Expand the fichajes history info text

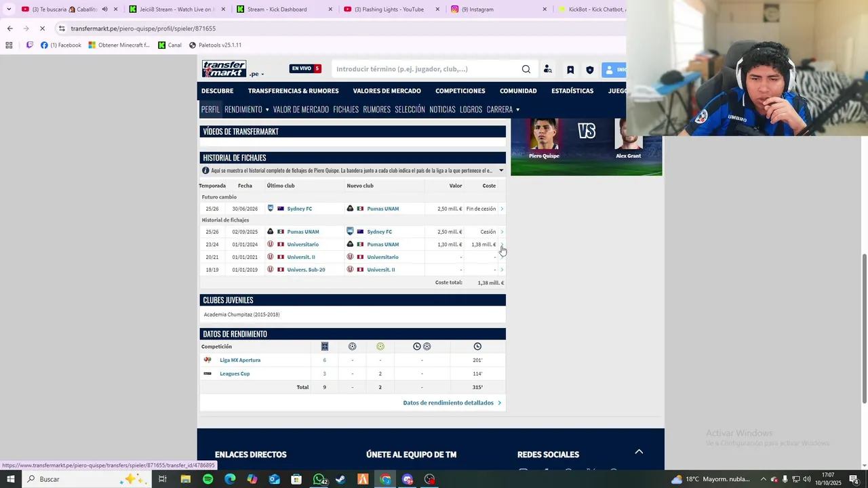pos(501,171)
